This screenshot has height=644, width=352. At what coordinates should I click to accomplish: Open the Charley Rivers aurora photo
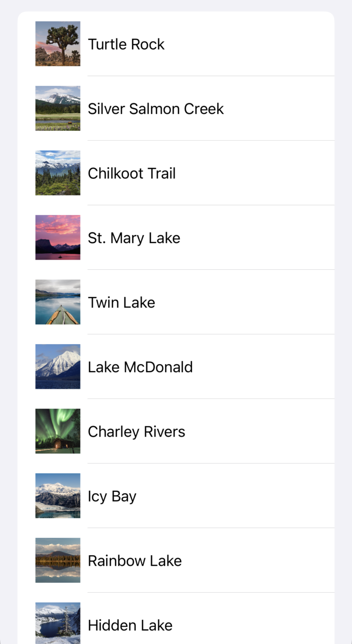[x=57, y=431]
